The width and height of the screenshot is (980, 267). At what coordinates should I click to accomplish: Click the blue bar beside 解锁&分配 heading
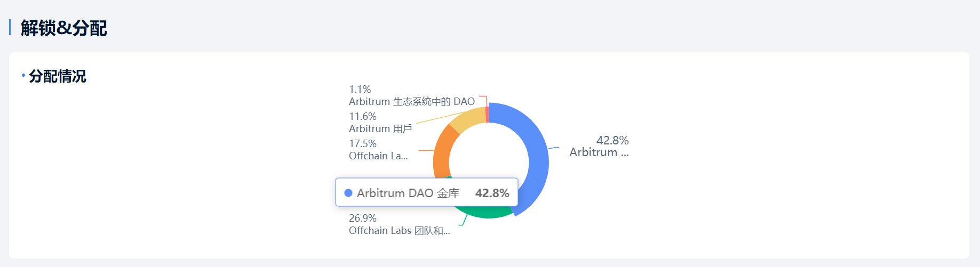pos(10,28)
